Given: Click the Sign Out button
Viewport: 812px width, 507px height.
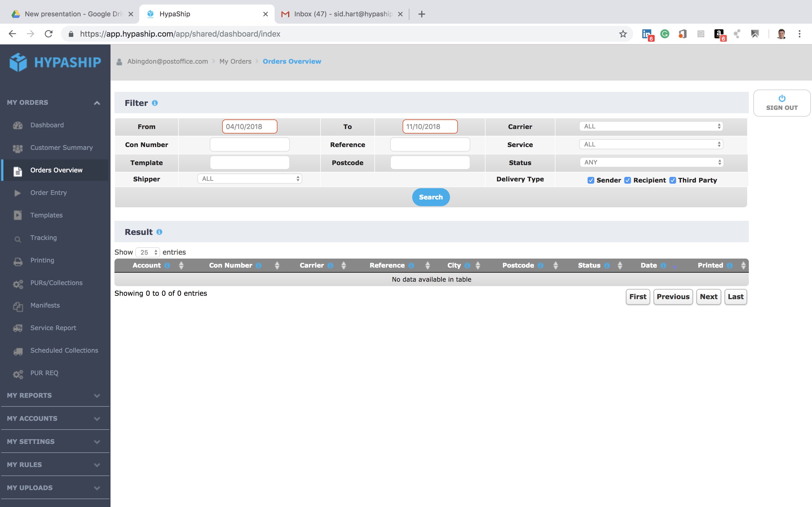Looking at the screenshot, I should coord(782,103).
